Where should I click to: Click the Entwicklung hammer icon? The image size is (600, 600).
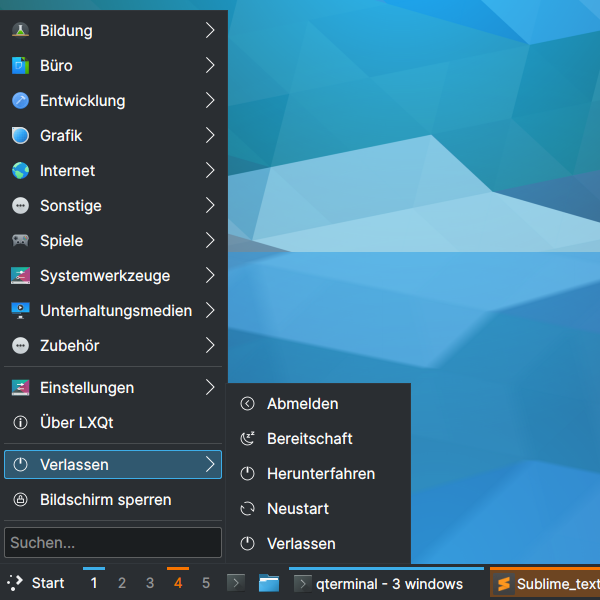(x=20, y=101)
